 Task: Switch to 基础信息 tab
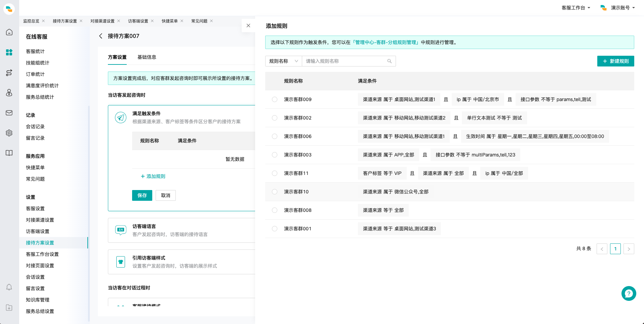[x=147, y=57]
